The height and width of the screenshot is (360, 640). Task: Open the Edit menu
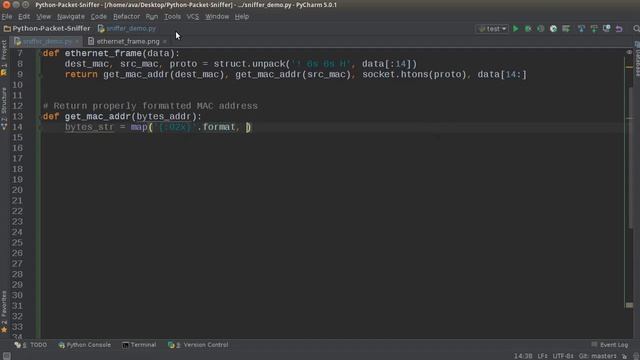pos(24,17)
